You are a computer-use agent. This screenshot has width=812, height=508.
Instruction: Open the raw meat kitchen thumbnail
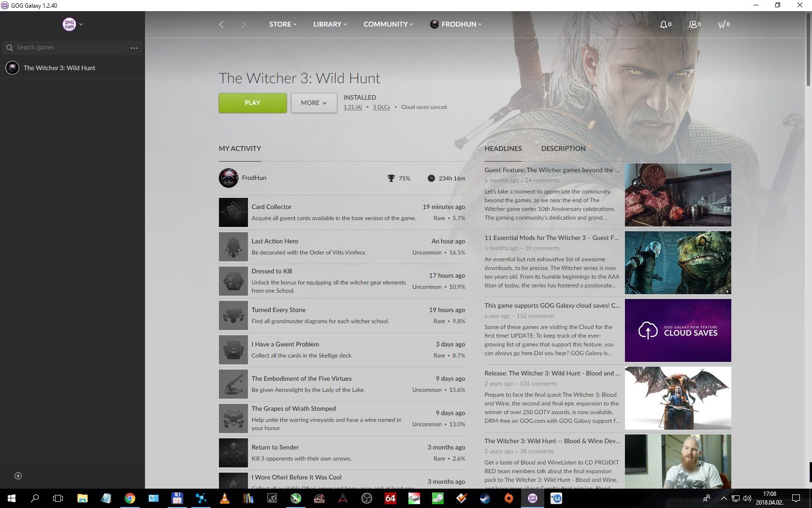pyautogui.click(x=678, y=195)
